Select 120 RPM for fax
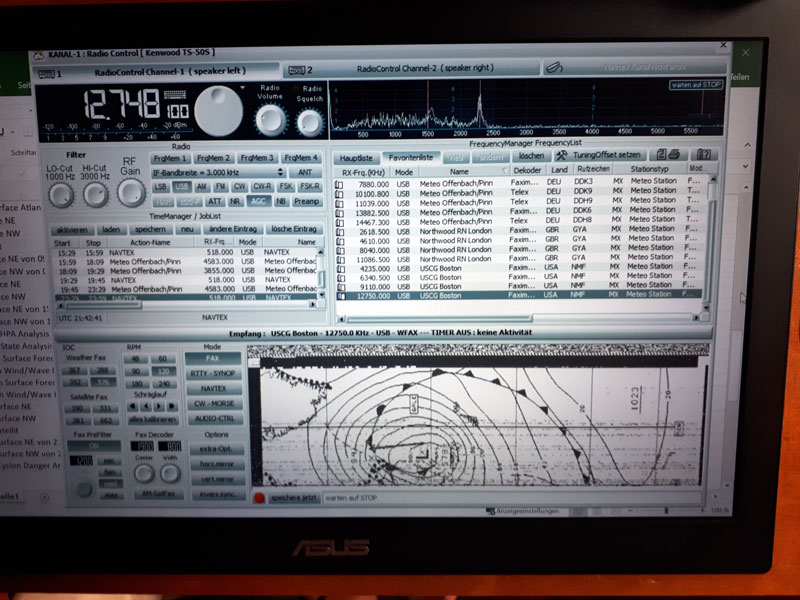Screen dimensions: 800x600 163,371
